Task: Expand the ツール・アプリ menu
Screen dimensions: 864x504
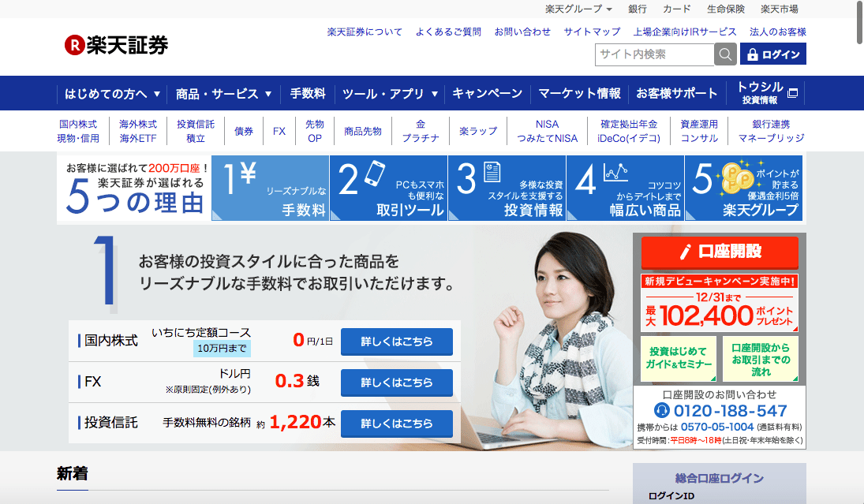Action: tap(390, 93)
